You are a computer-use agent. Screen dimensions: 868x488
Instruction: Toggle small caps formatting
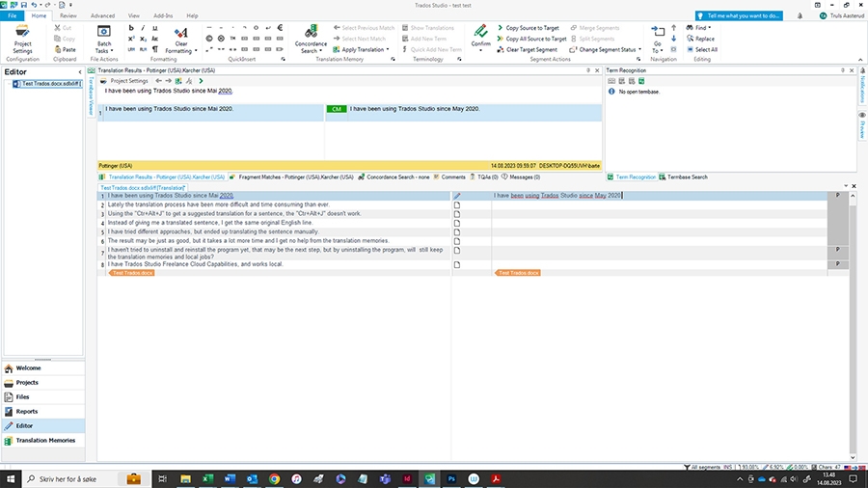154,39
